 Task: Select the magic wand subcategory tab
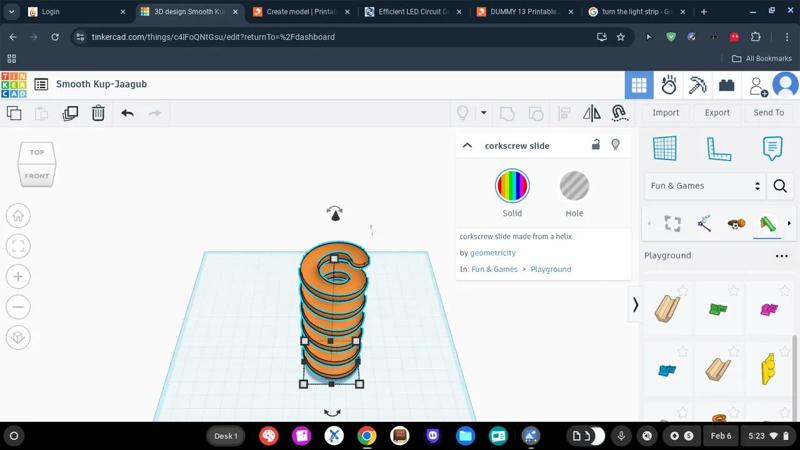tap(704, 223)
